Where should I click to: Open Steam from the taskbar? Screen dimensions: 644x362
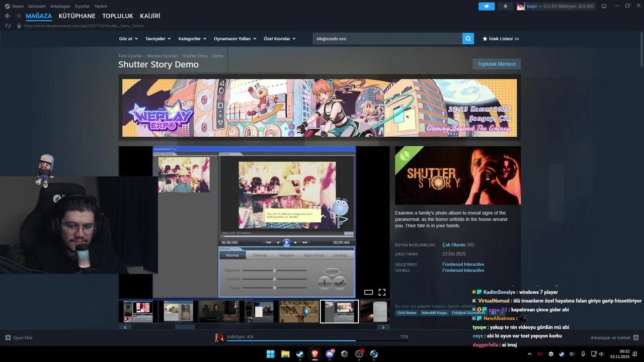tap(300, 354)
